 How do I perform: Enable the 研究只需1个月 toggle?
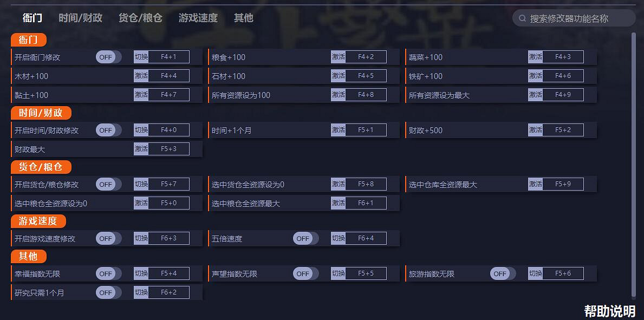(108, 293)
